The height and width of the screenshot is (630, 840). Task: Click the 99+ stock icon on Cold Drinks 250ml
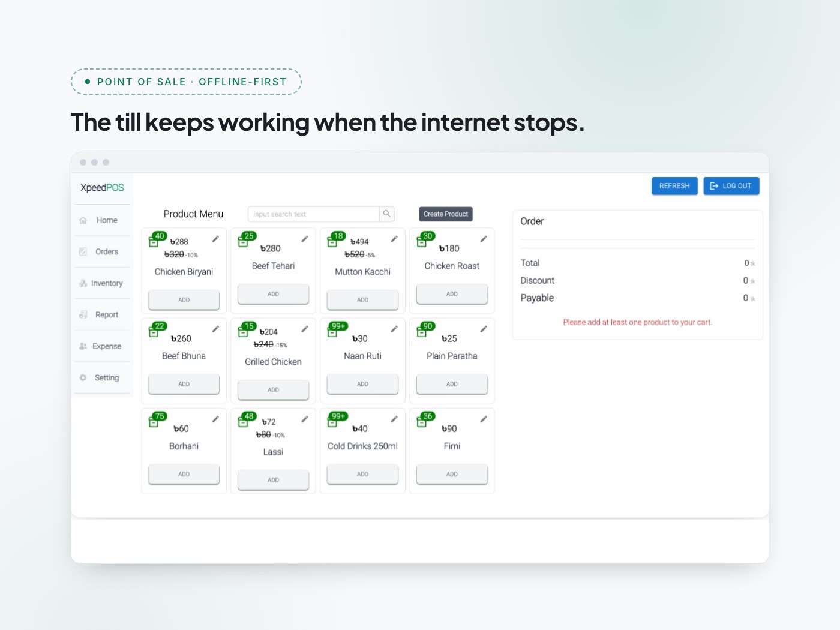coord(337,419)
